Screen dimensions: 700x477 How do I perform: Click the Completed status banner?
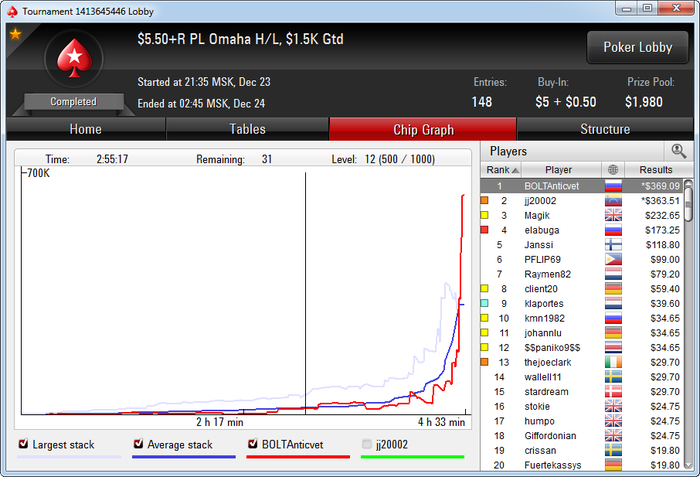point(74,102)
